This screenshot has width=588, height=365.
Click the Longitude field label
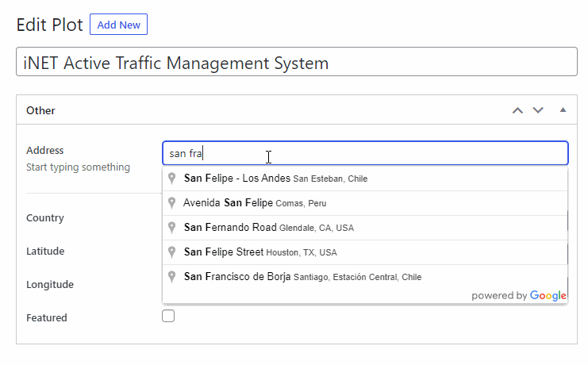pos(50,284)
